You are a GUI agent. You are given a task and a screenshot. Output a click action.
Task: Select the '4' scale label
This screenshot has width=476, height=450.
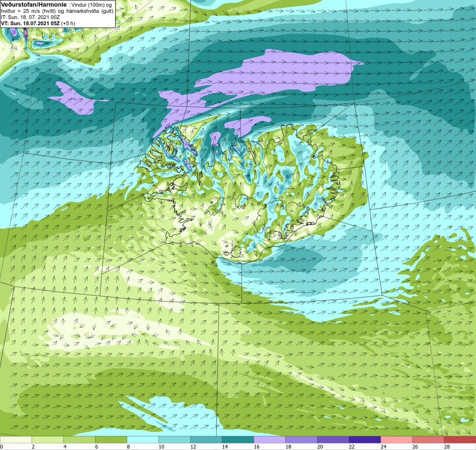coord(65,447)
